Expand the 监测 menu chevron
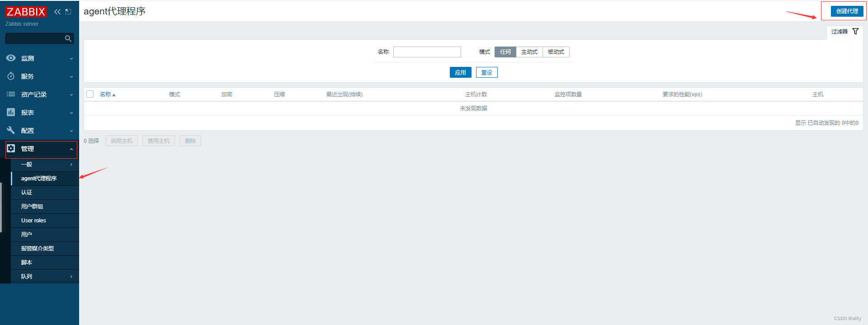The width and height of the screenshot is (868, 325). pyautogui.click(x=71, y=59)
